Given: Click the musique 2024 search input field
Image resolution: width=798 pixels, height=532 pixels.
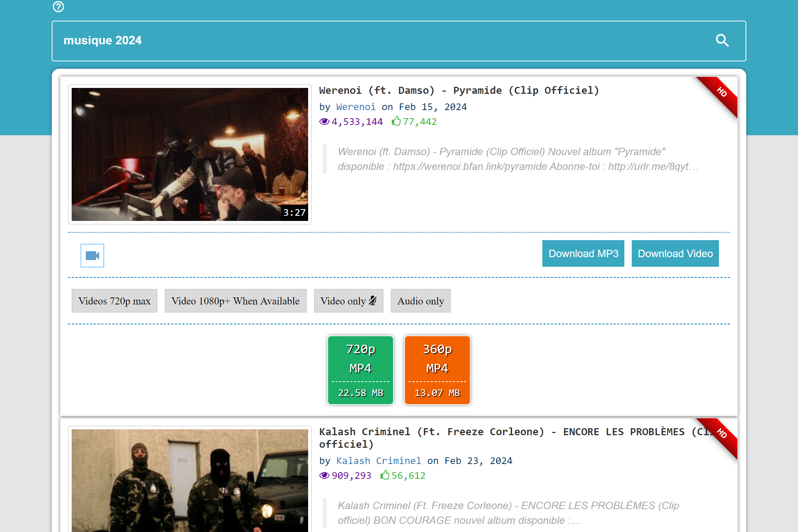Looking at the screenshot, I should pos(398,40).
